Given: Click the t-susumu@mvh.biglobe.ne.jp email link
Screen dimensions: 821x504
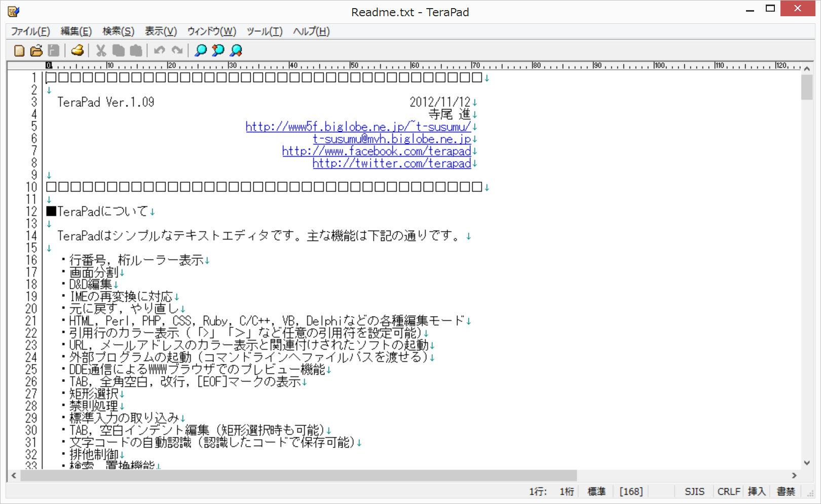Looking at the screenshot, I should coord(392,139).
